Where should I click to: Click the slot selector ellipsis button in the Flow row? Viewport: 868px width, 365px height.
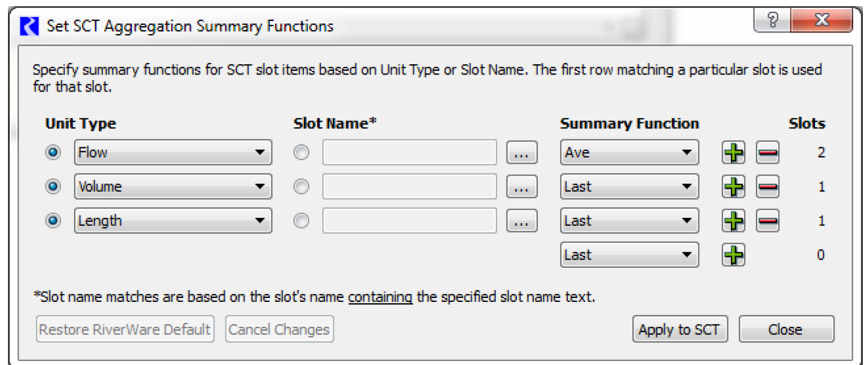coord(521,153)
